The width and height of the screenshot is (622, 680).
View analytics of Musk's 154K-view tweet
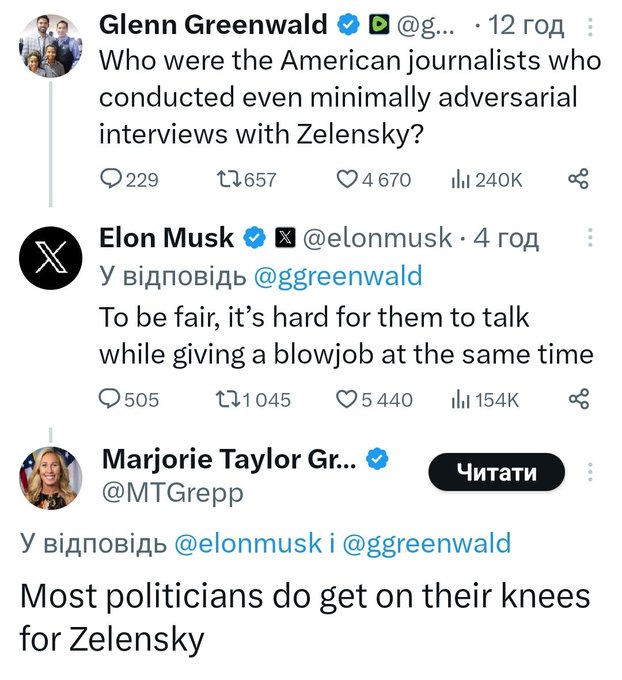[x=485, y=399]
